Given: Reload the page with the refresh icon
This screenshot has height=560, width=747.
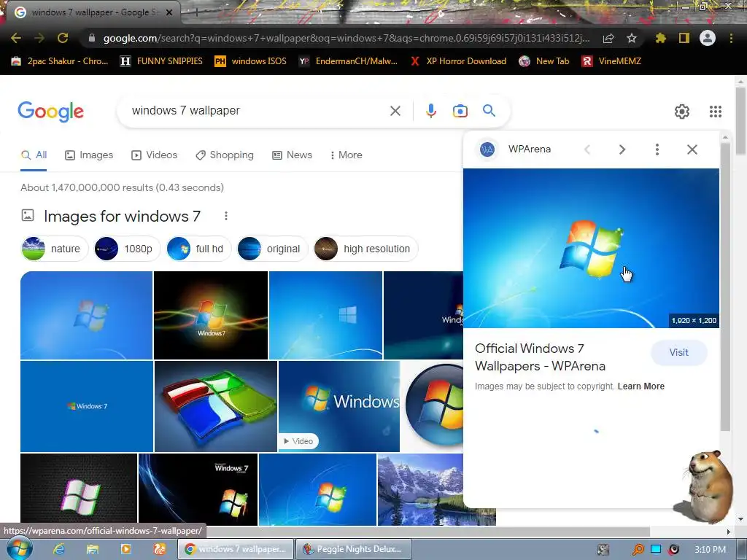Looking at the screenshot, I should pyautogui.click(x=63, y=38).
